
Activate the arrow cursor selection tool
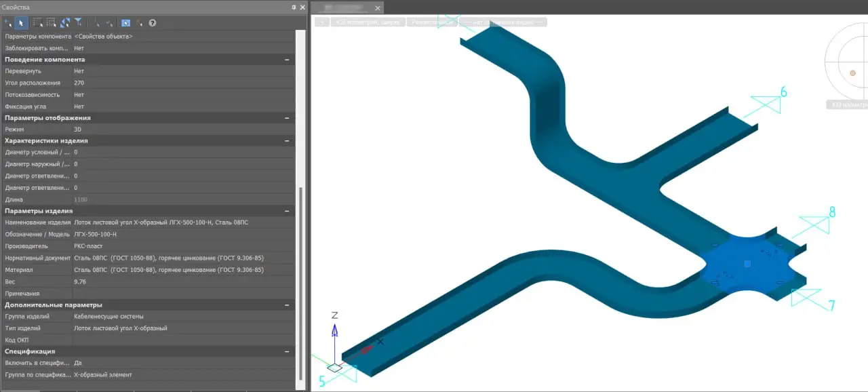pos(20,23)
